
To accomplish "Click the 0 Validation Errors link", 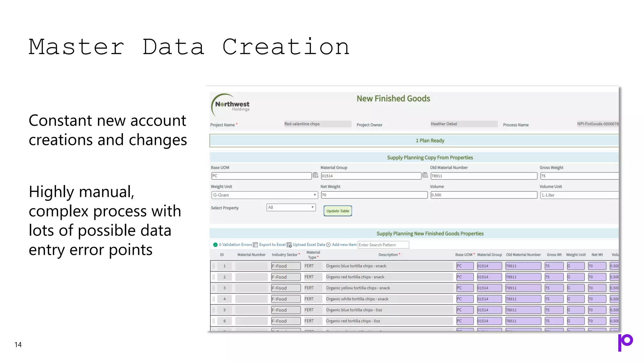I will (236, 245).
